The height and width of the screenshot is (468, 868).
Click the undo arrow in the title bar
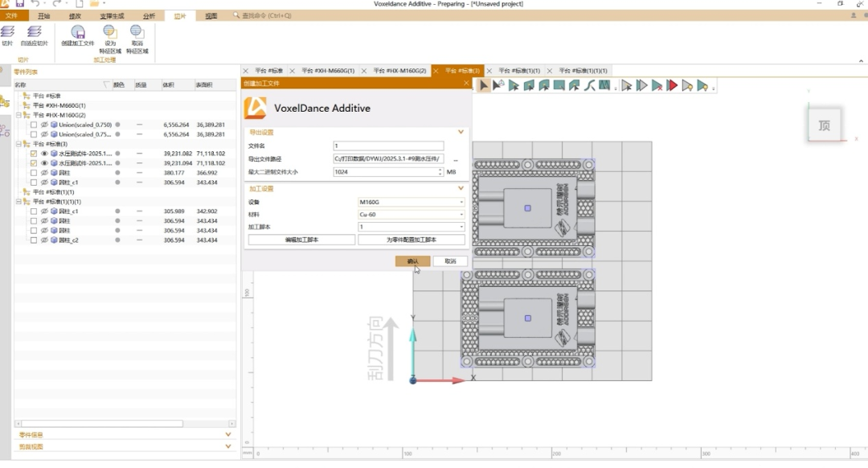pos(35,4)
